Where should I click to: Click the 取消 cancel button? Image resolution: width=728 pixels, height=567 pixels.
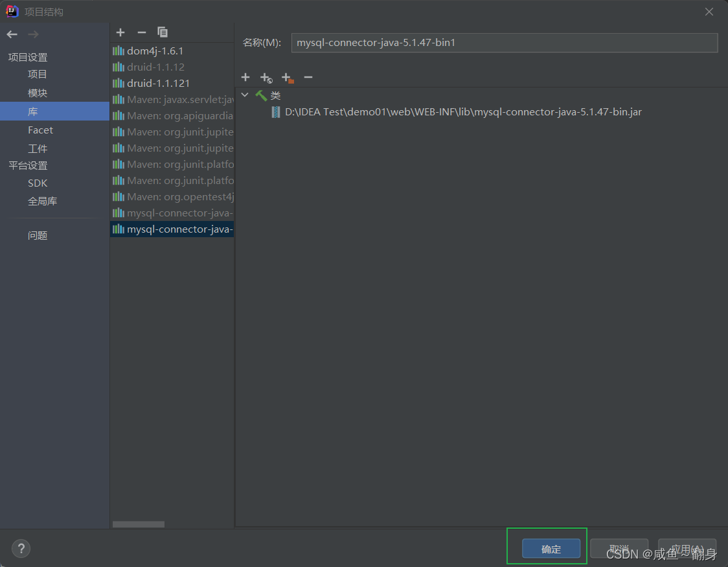tap(619, 548)
